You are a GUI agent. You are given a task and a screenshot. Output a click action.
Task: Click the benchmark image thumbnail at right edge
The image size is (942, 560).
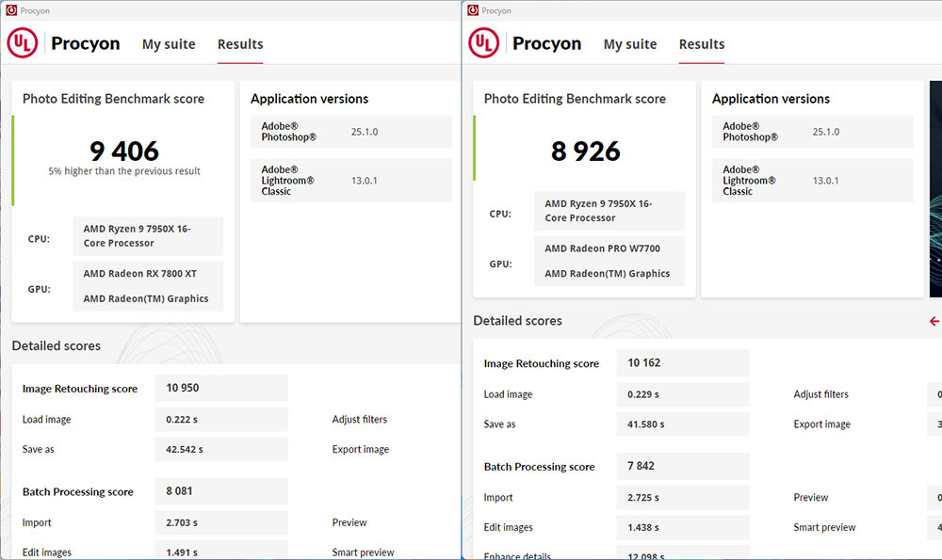pos(934,188)
